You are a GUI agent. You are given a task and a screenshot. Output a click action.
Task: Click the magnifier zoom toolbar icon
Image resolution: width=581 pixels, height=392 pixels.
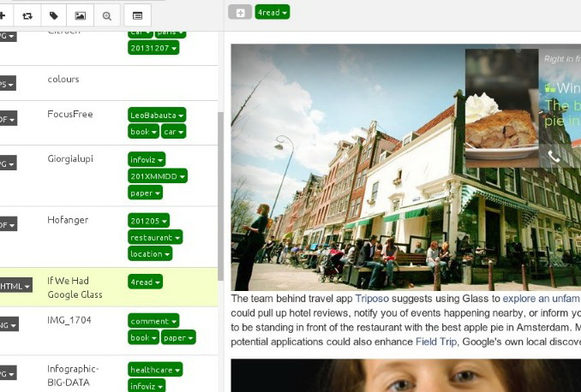pos(107,15)
